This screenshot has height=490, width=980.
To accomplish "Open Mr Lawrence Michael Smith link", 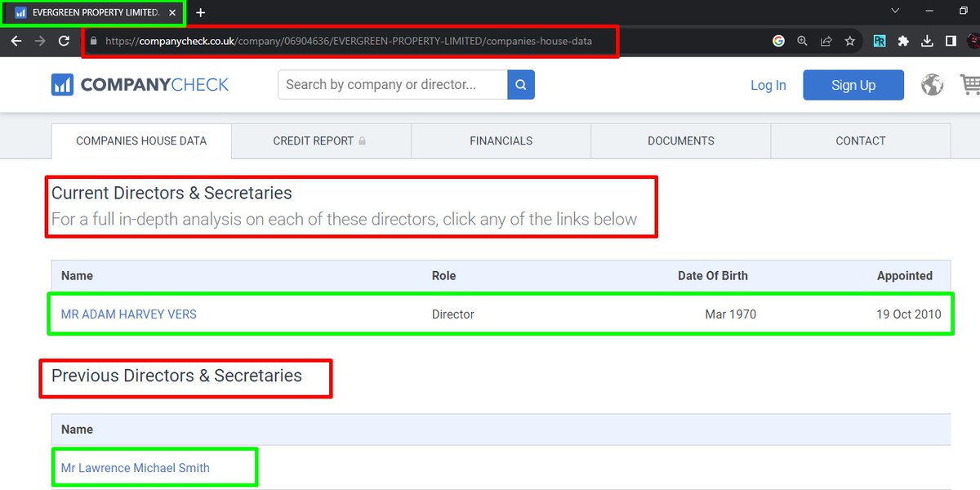I will (136, 468).
